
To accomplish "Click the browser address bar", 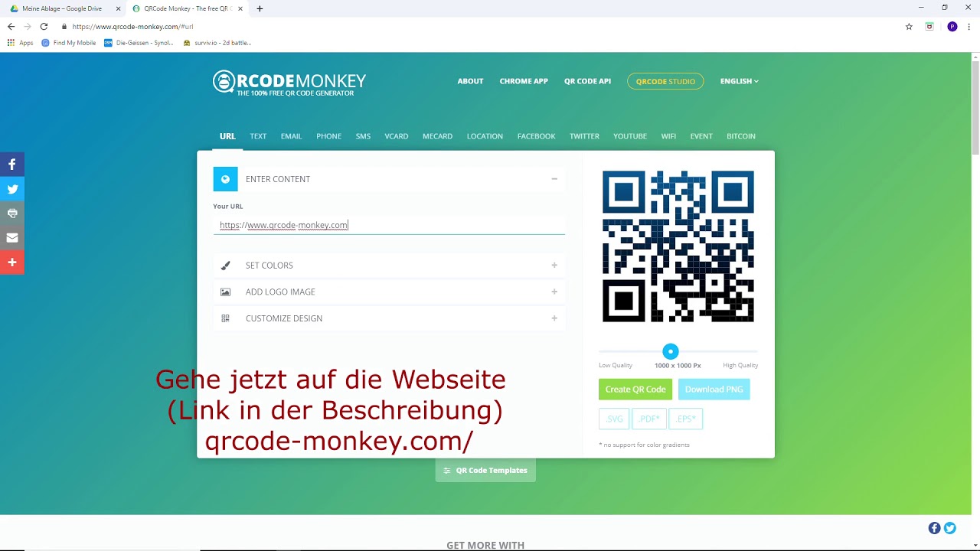I will [482, 26].
